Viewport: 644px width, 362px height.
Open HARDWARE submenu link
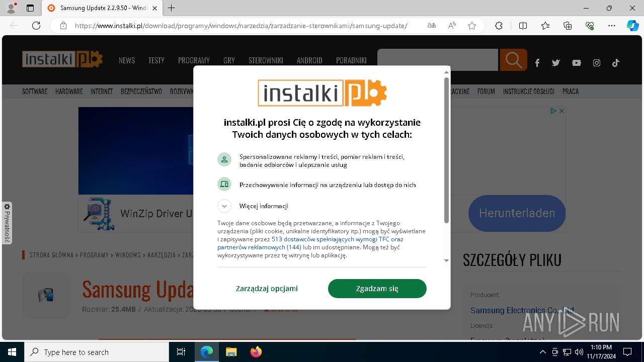[69, 92]
